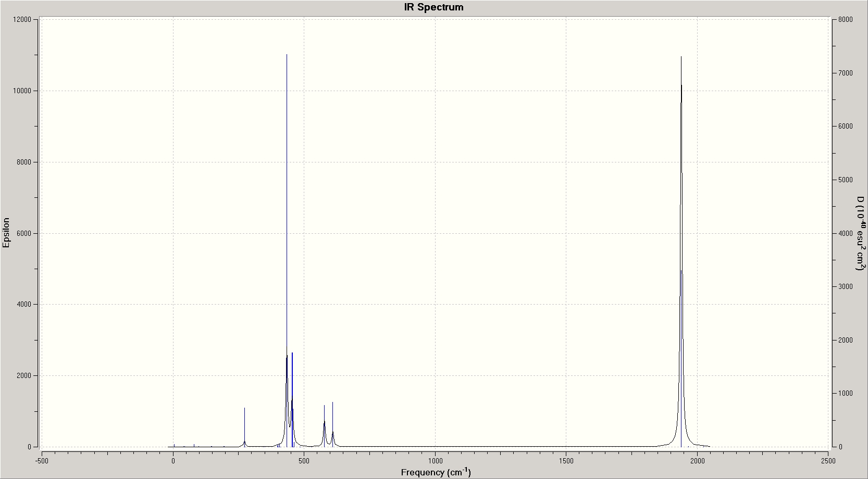This screenshot has height=479, width=868.
Task: Select the blue line near 578 cm-1
Action: click(x=324, y=426)
